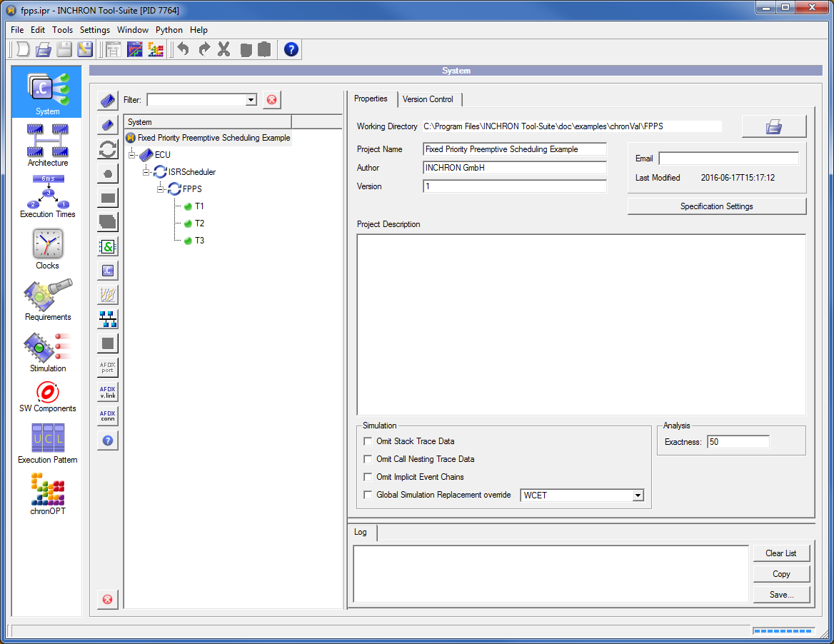Open the Filter combo box dropdown
The width and height of the screenshot is (834, 644).
coord(251,100)
